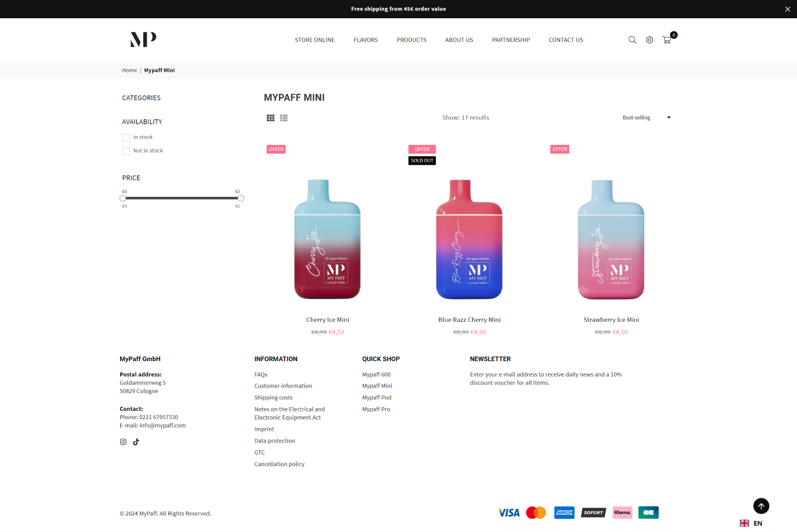Open the Best-selling sort dropdown

pyautogui.click(x=646, y=118)
